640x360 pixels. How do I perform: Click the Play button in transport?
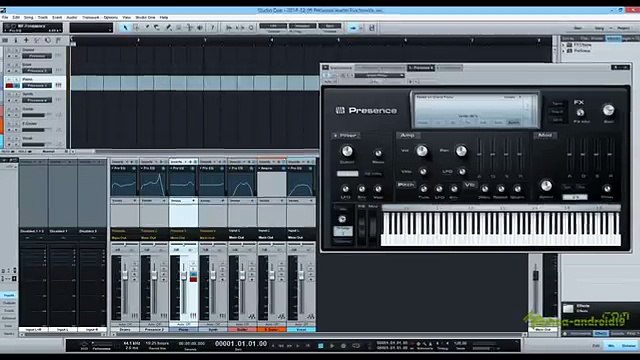(x=332, y=346)
